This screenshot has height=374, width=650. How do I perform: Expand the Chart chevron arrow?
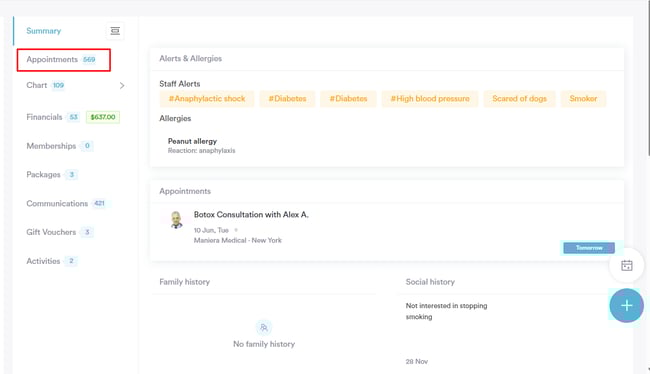[122, 85]
